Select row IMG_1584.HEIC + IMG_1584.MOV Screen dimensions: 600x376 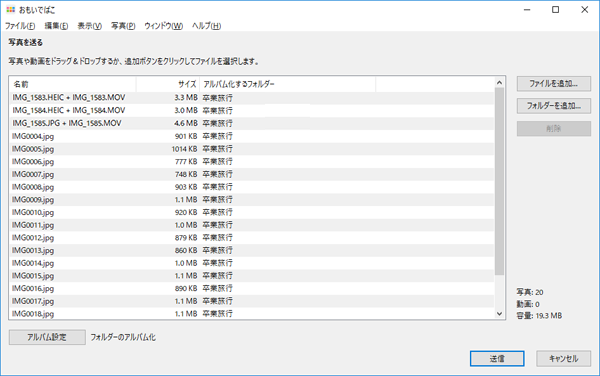point(252,111)
